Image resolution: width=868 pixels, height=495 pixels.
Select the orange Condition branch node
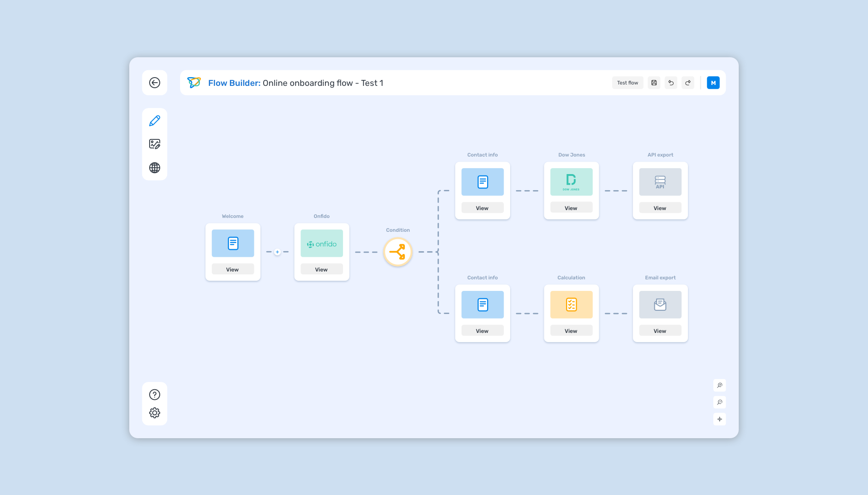[398, 252]
